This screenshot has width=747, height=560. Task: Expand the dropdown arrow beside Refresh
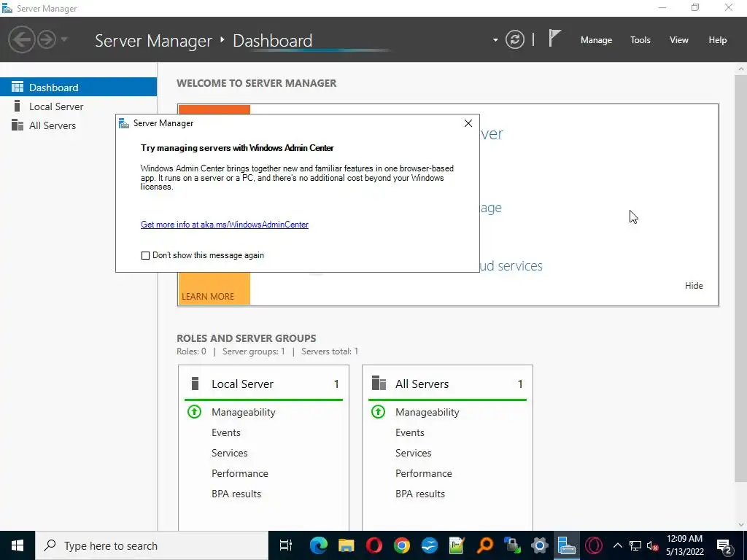[x=495, y=40]
